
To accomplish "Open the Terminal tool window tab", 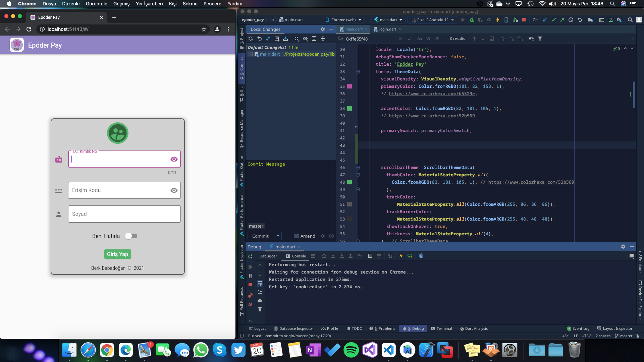I will click(442, 328).
